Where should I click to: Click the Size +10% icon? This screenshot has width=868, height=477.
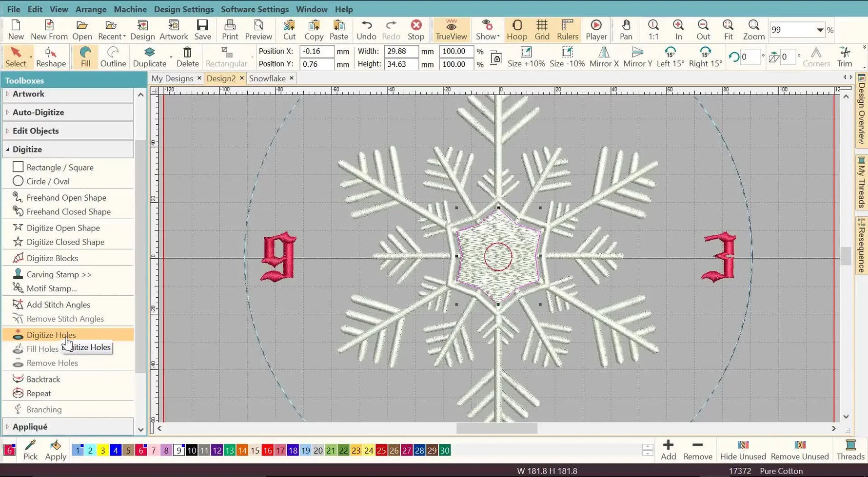[x=526, y=56]
